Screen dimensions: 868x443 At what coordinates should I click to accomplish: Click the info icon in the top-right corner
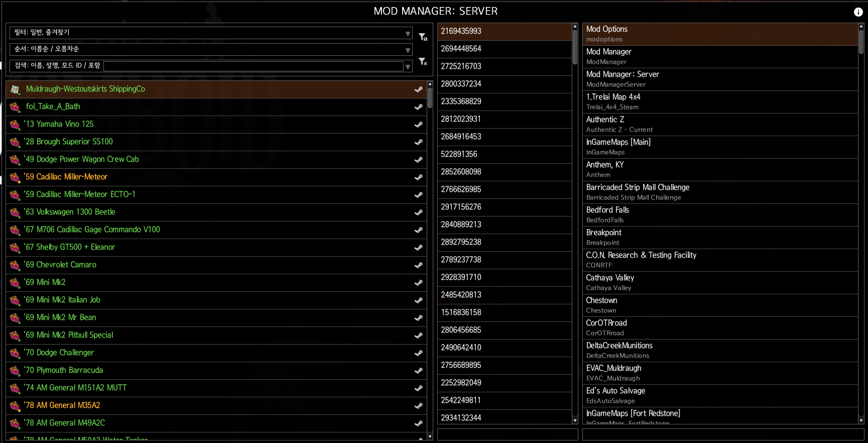[858, 12]
